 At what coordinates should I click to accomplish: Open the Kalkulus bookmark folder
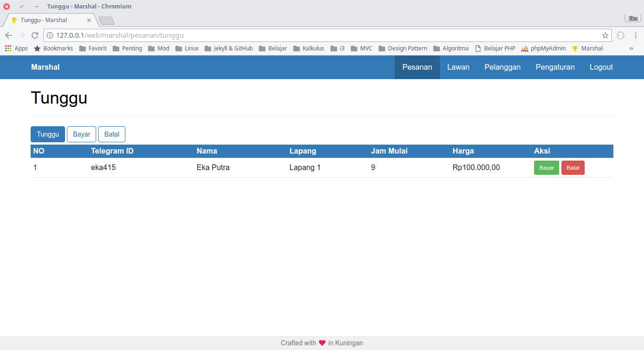pos(309,49)
